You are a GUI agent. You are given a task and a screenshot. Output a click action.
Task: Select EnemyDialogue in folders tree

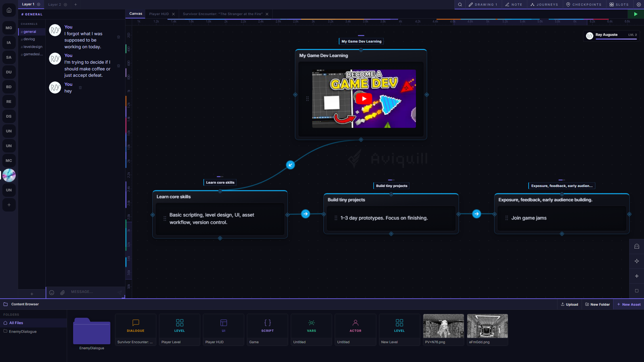point(34,331)
